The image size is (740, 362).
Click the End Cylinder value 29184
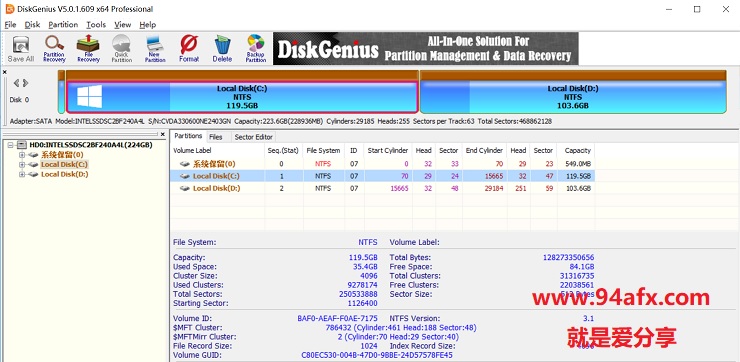click(494, 188)
